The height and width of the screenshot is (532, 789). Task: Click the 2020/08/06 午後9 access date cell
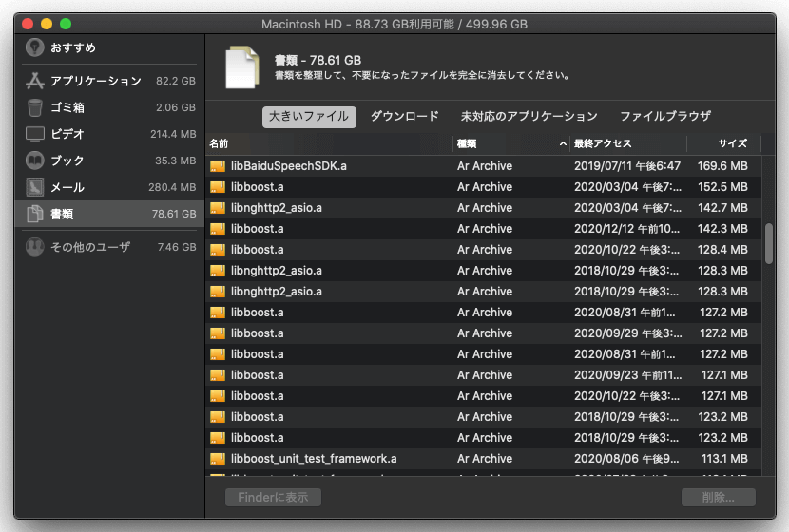tap(626, 459)
